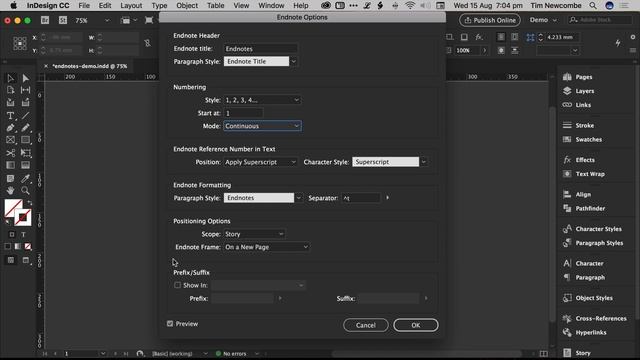Open the Table menu

coord(216,5)
